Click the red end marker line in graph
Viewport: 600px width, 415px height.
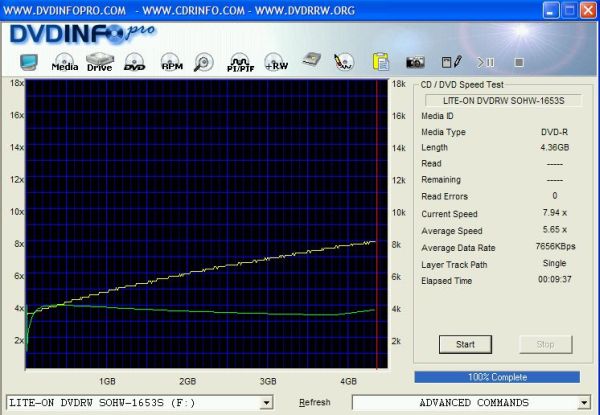point(377,224)
